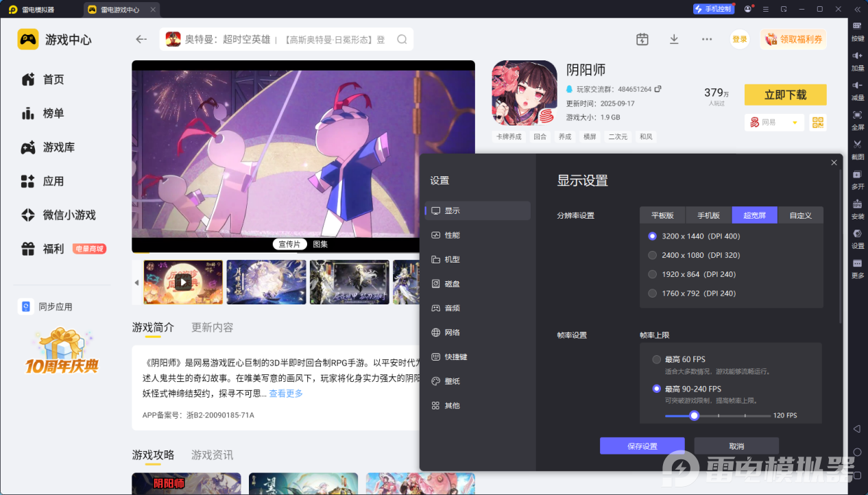Switch to the 更新内容 tab
This screenshot has width=868, height=495.
click(213, 327)
